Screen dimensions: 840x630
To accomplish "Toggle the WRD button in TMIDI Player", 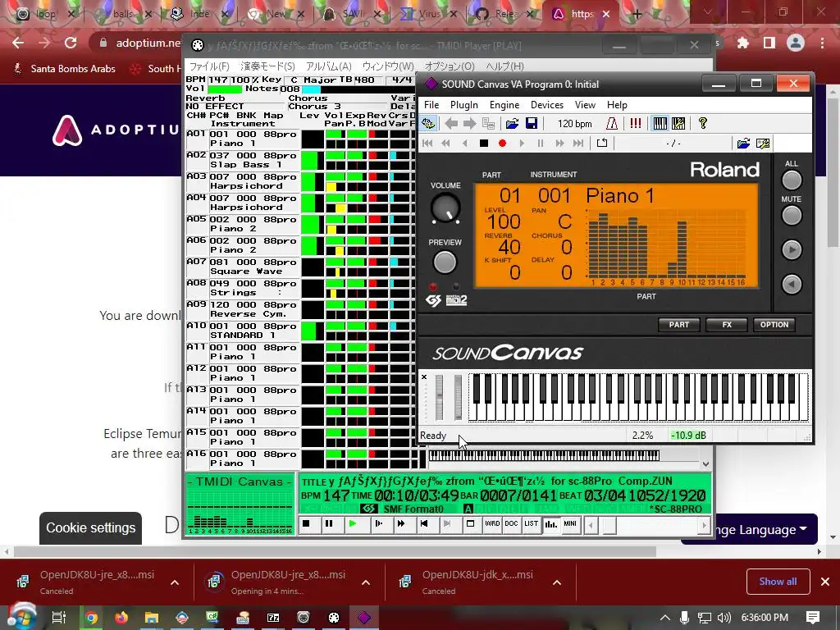I will (x=492, y=524).
